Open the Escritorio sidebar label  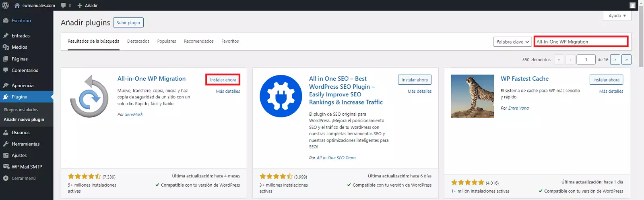21,21
